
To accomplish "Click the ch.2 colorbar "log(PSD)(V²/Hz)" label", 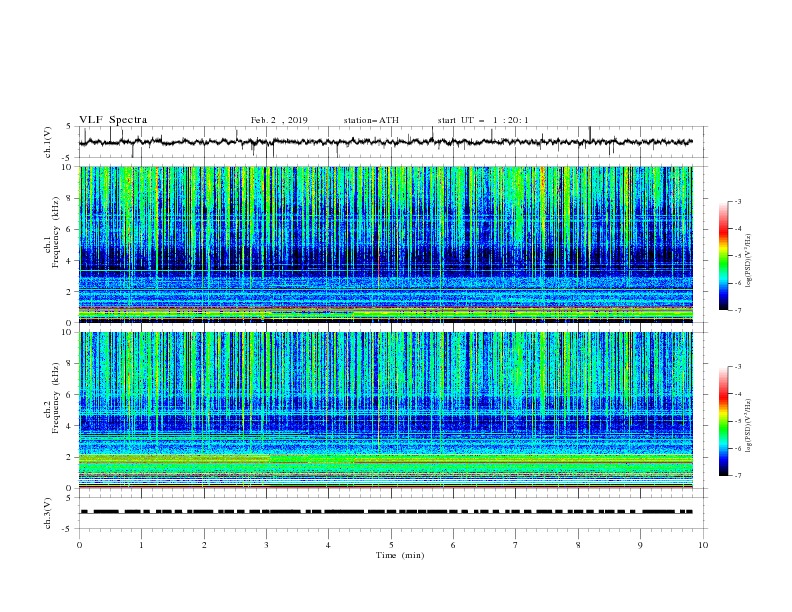I will [x=748, y=425].
